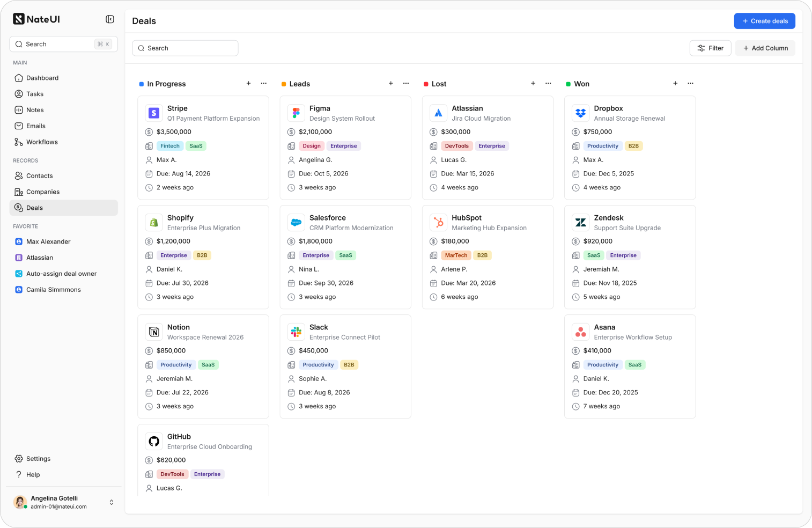
Task: Click the B2B tag on Dropbox card
Action: pyautogui.click(x=633, y=146)
